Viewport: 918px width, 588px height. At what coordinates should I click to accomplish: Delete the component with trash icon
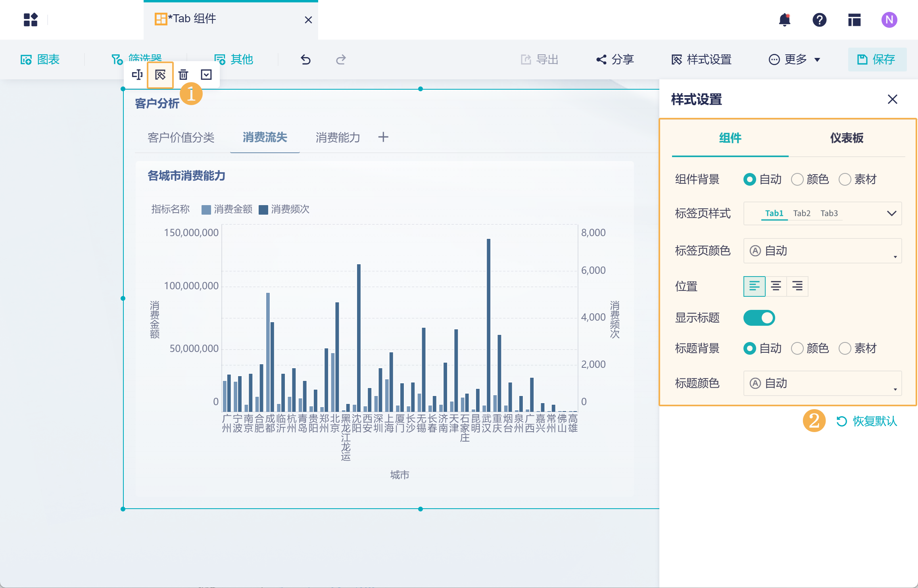coord(183,75)
